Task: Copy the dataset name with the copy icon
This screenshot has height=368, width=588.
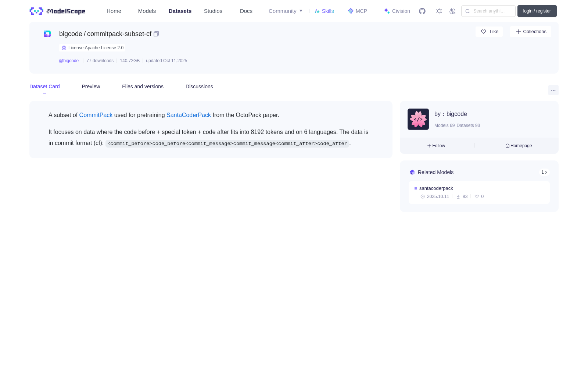Action: (x=156, y=34)
